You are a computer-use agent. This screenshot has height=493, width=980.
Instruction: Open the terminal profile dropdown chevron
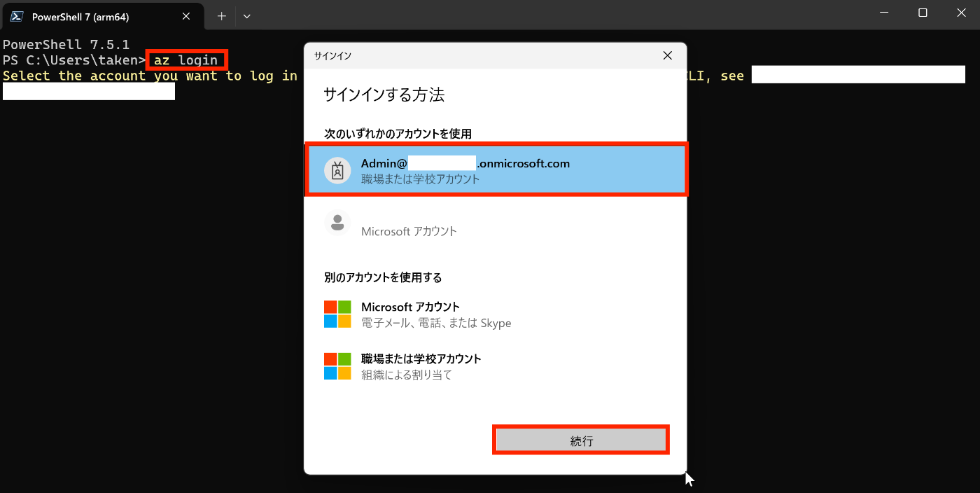click(246, 16)
